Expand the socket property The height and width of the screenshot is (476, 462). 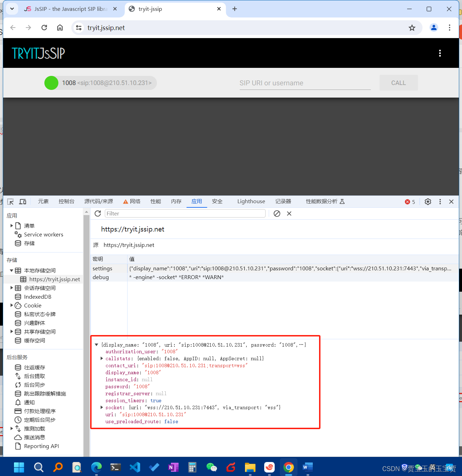pyautogui.click(x=102, y=407)
